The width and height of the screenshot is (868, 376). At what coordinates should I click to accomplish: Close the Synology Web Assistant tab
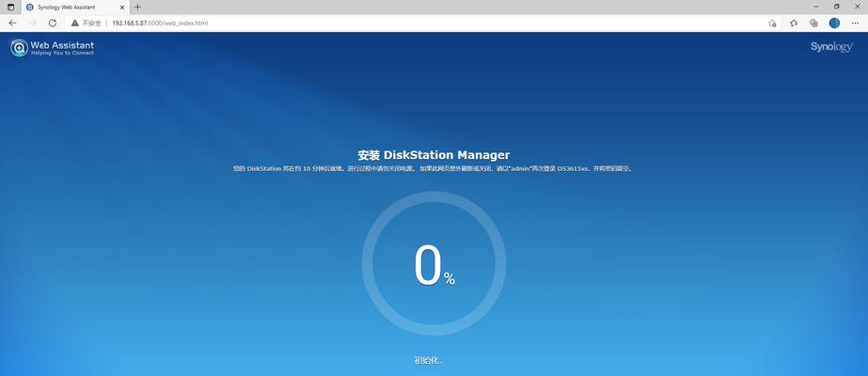[x=123, y=8]
